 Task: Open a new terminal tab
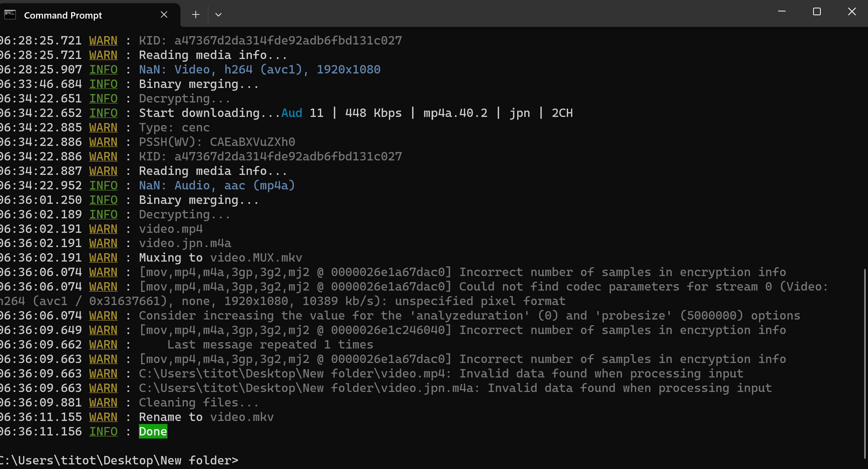pyautogui.click(x=195, y=15)
